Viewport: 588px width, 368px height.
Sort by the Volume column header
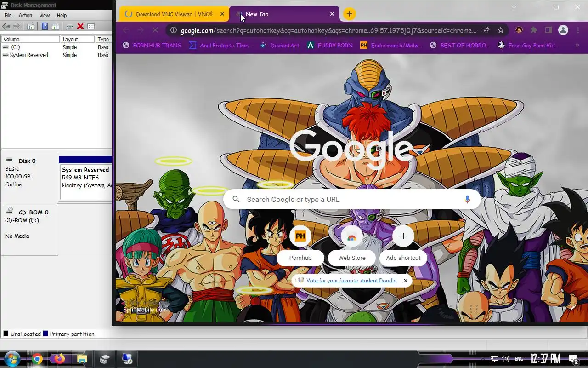pos(30,40)
